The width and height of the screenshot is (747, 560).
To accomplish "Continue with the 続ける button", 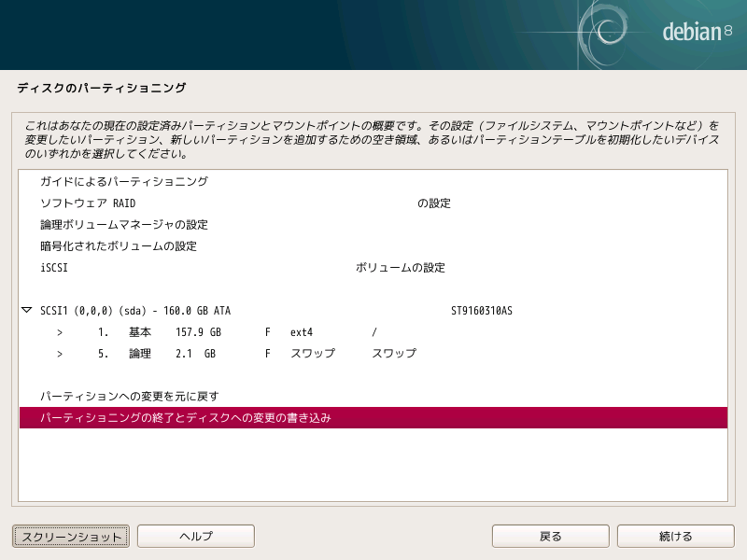I will (x=675, y=536).
